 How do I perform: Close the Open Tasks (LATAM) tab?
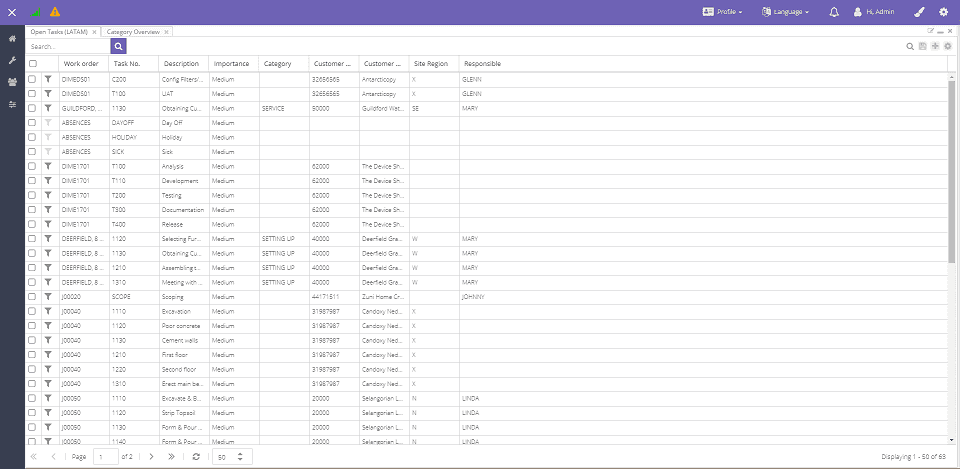pyautogui.click(x=94, y=32)
